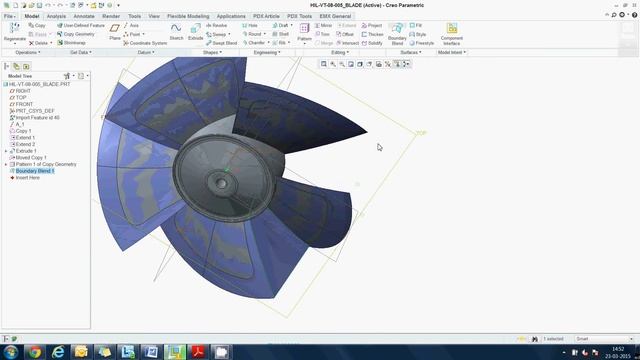Click the Copy tool
Image resolution: width=640 pixels, height=360 pixels.
37,25
